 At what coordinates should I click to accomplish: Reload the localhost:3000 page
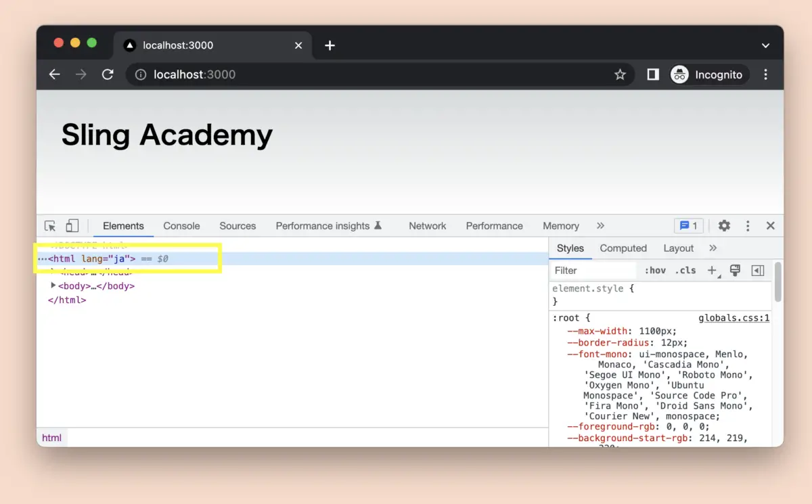(108, 74)
